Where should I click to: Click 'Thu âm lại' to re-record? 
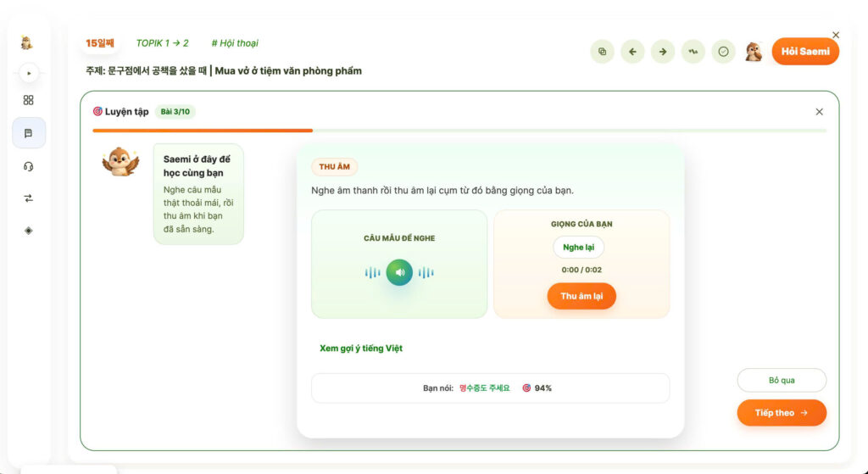tap(581, 296)
